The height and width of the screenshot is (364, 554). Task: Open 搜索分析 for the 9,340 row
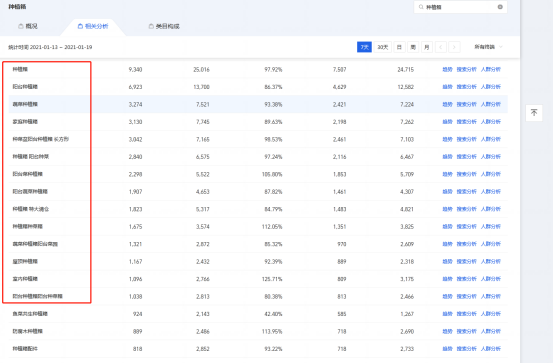466,70
